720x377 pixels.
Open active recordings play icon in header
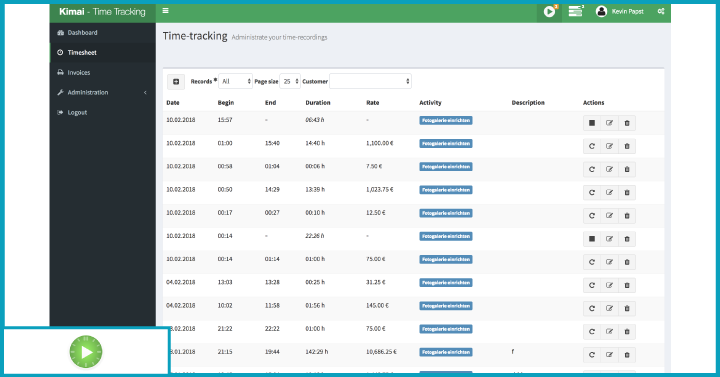549,11
